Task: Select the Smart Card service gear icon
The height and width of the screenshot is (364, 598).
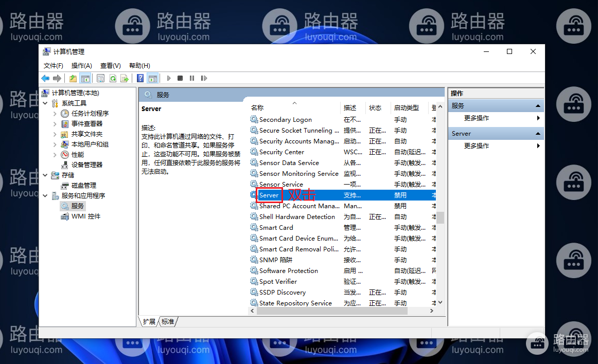Action: (x=254, y=227)
